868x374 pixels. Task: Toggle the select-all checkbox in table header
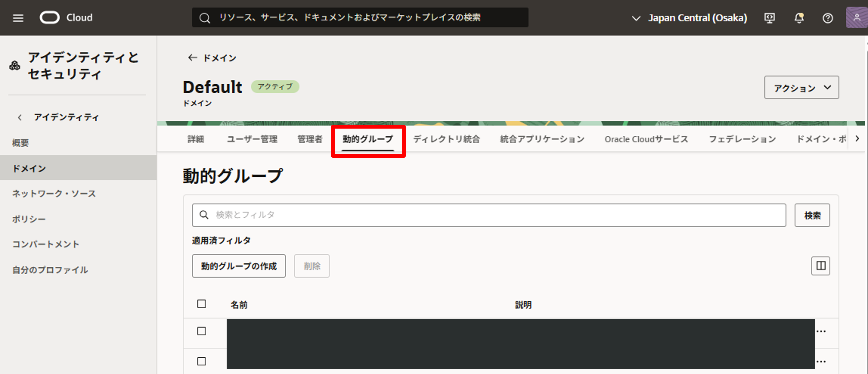(202, 304)
